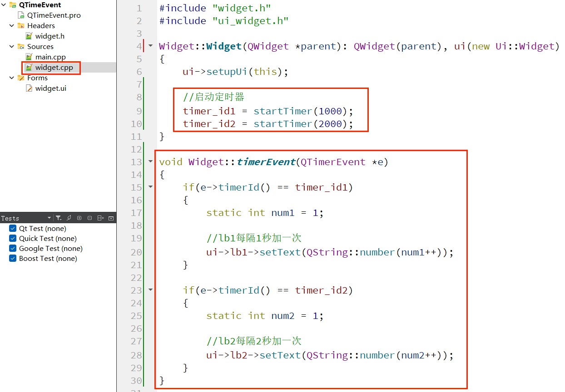Collapse the Sources folder node
This screenshot has height=392, width=565.
tap(12, 47)
